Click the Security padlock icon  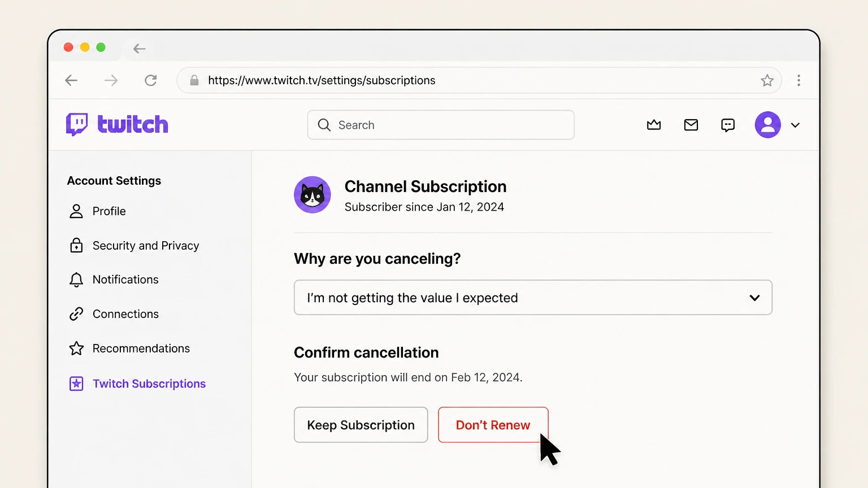click(76, 245)
